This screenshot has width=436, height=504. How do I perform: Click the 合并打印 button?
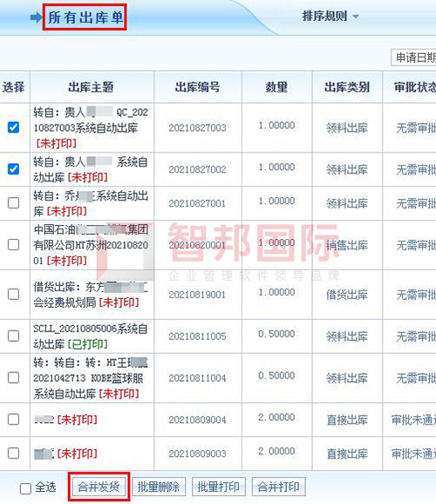pos(279,487)
